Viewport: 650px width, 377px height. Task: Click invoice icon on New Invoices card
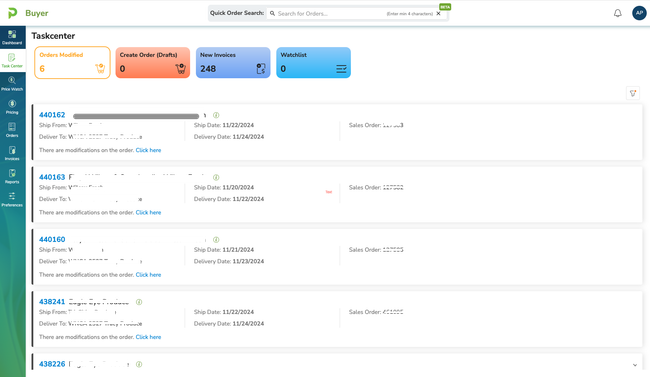tap(261, 68)
